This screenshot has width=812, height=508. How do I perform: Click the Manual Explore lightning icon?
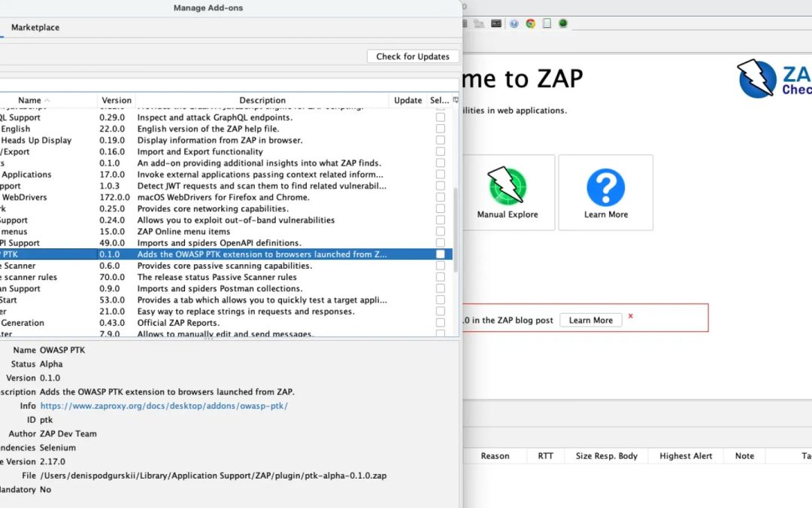508,184
